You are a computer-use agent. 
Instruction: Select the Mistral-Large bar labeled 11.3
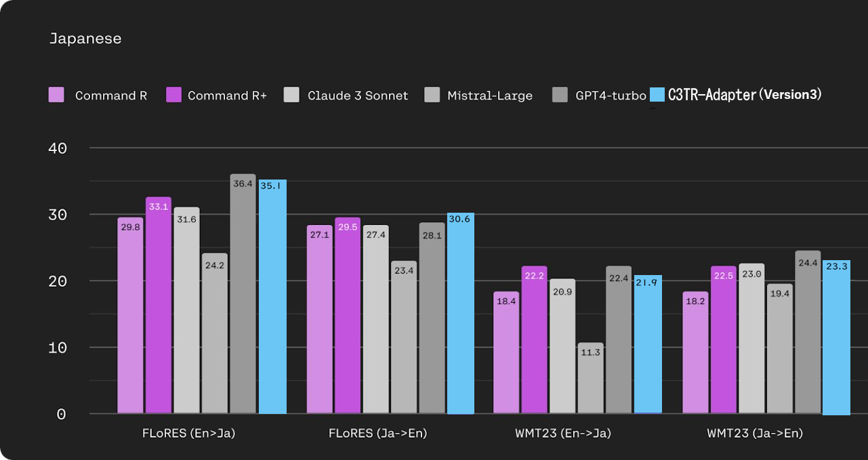pyautogui.click(x=590, y=379)
